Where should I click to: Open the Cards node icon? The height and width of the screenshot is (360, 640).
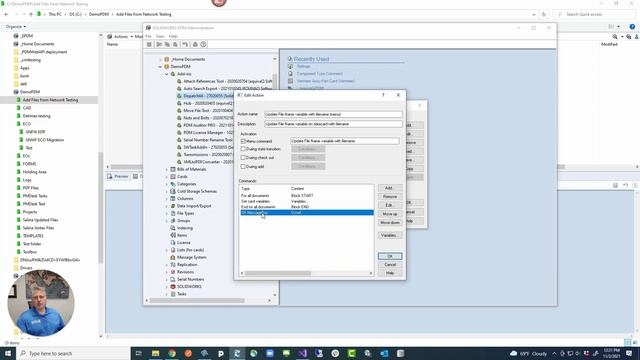coord(173,176)
